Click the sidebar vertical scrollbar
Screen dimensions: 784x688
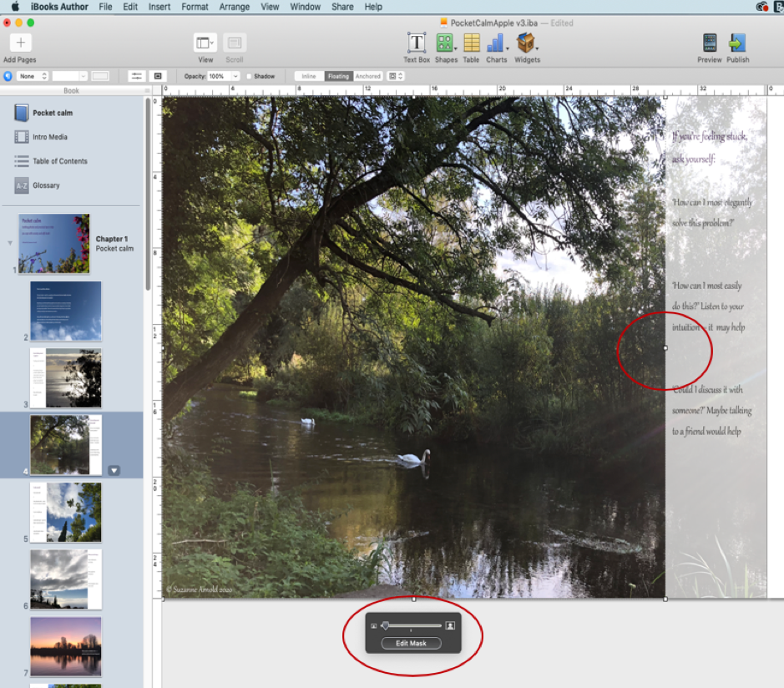(148, 195)
